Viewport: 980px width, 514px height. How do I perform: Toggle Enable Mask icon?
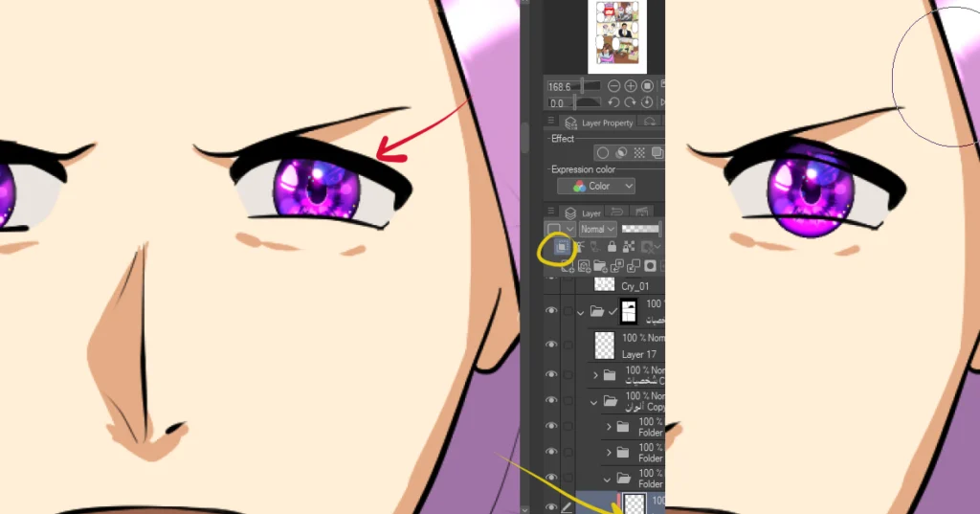click(648, 247)
